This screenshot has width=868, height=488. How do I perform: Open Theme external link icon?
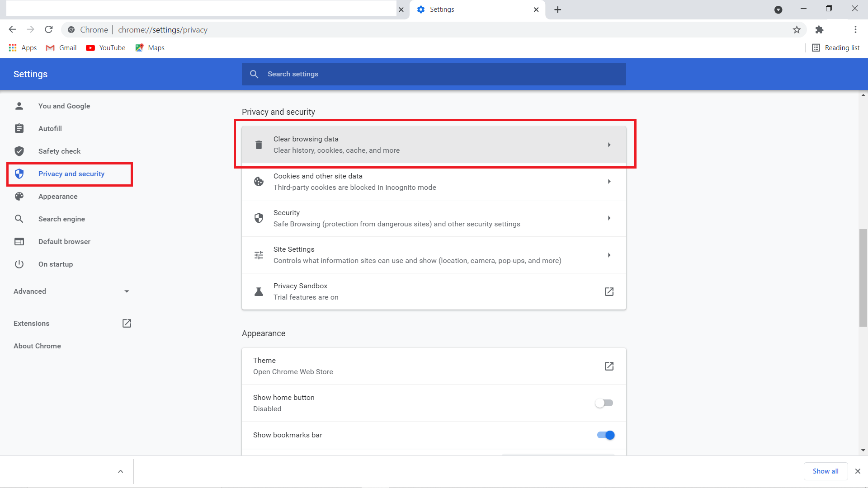(609, 366)
